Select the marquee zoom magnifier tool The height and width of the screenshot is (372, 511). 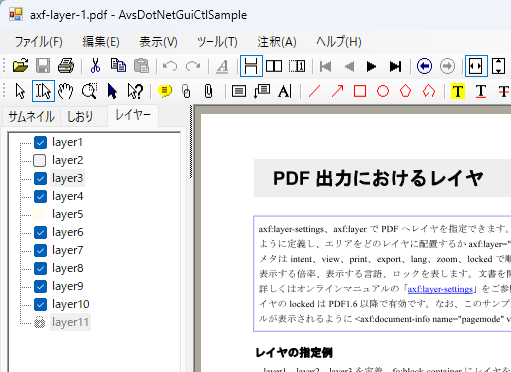tap(89, 91)
